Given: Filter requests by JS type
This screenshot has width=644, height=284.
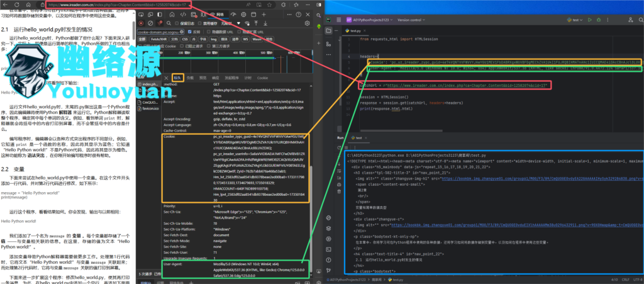Looking at the screenshot, I should [x=194, y=40].
